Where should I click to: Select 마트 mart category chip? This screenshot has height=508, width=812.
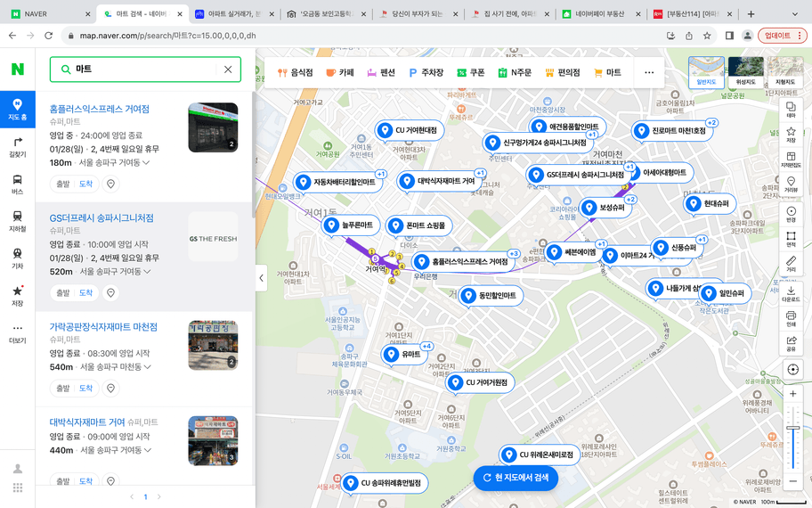pos(607,72)
